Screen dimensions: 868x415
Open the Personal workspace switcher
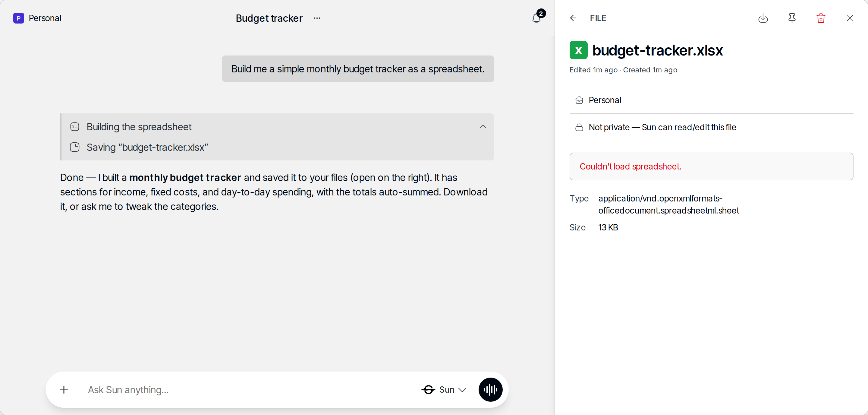pos(37,18)
